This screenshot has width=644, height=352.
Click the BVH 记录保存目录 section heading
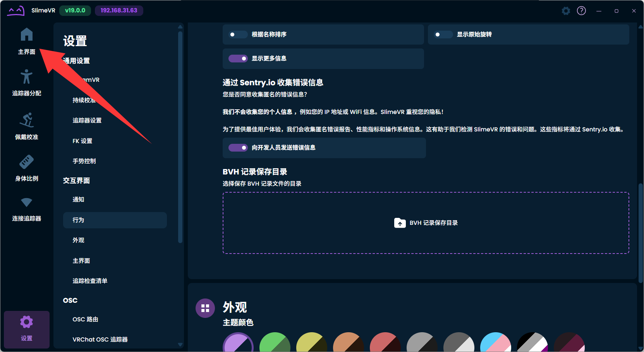point(255,172)
